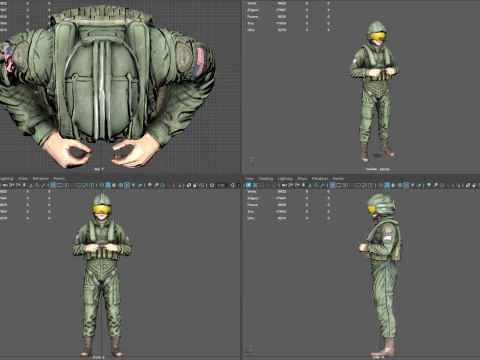Toggle field chart in front view toolbar

click(79, 185)
